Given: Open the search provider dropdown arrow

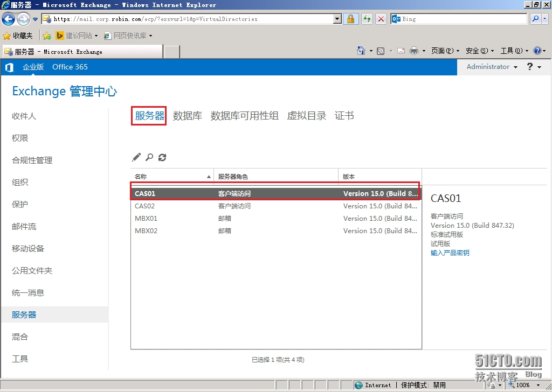Looking at the screenshot, I should 544,19.
